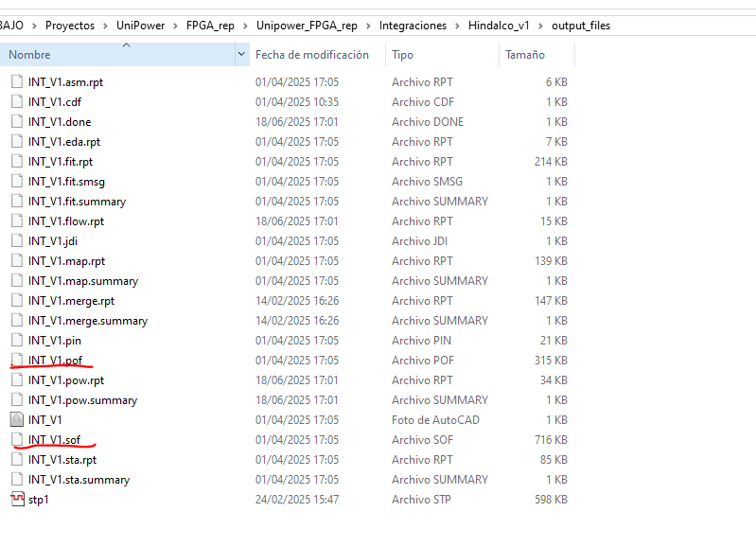The height and width of the screenshot is (547, 756).
Task: Click the INT_V1.pof file icon
Action: pyautogui.click(x=17, y=360)
